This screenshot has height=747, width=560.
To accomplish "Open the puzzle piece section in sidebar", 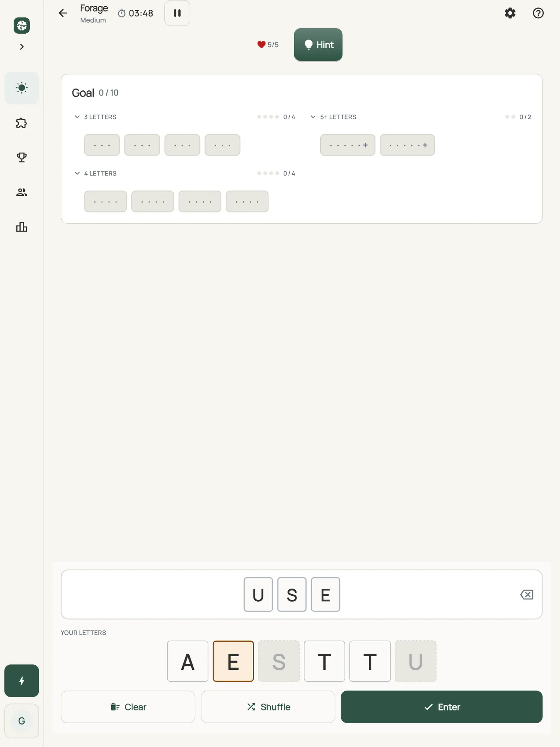I will tap(22, 123).
